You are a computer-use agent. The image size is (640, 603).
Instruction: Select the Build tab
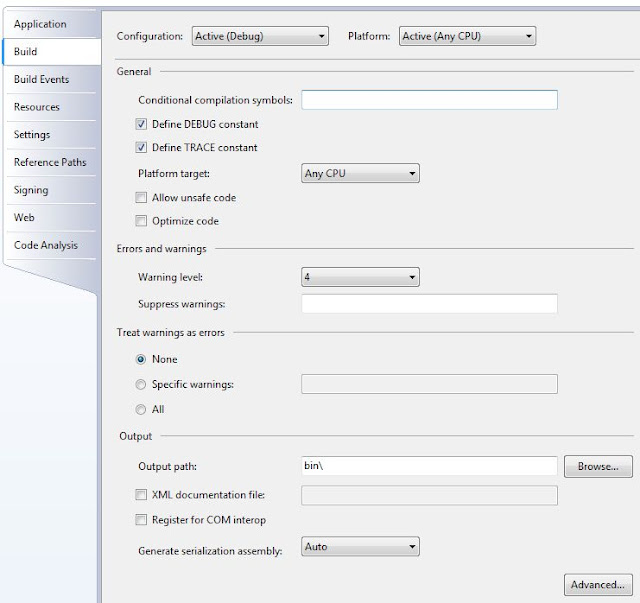(x=51, y=52)
